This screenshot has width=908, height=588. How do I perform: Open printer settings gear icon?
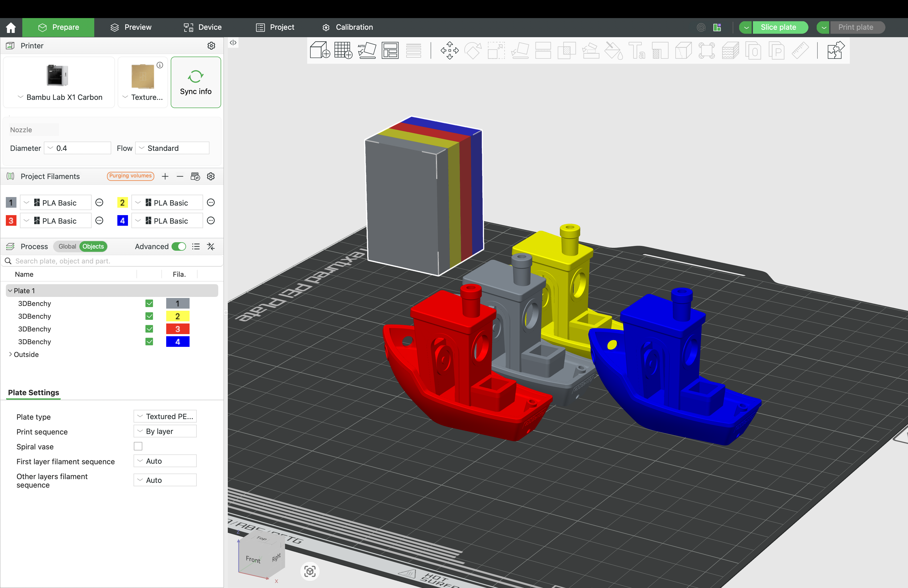click(211, 46)
